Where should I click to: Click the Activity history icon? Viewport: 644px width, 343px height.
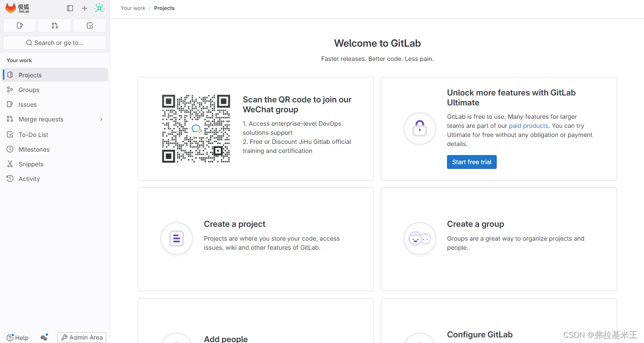coord(10,178)
